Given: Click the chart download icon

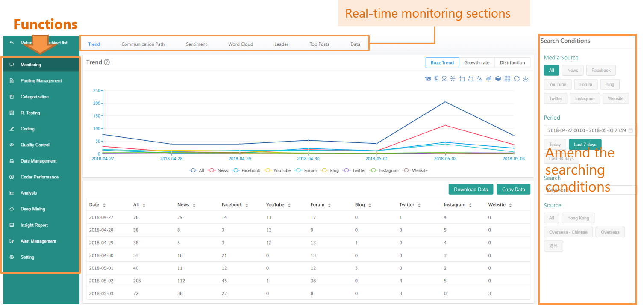Looking at the screenshot, I should (x=526, y=79).
